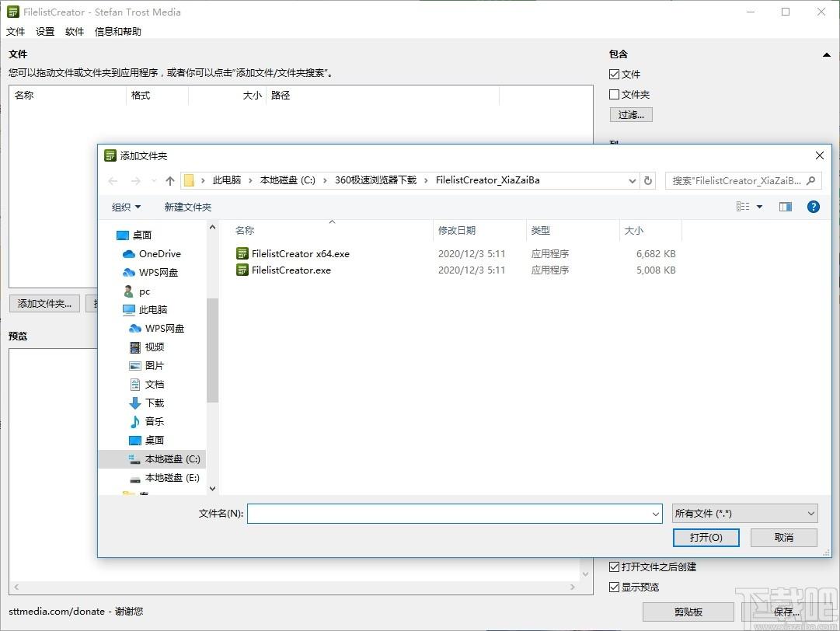840x631 pixels.
Task: Click the 取消 button
Action: pyautogui.click(x=784, y=537)
